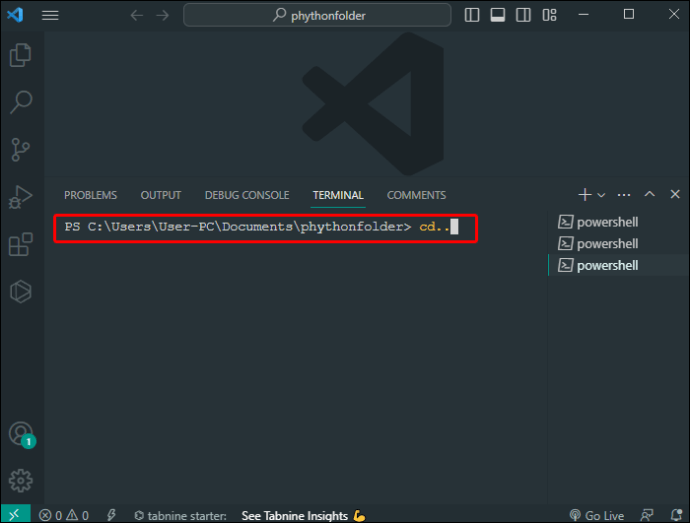Open See Tabnine Insights link
The height and width of the screenshot is (523, 690).
304,516
